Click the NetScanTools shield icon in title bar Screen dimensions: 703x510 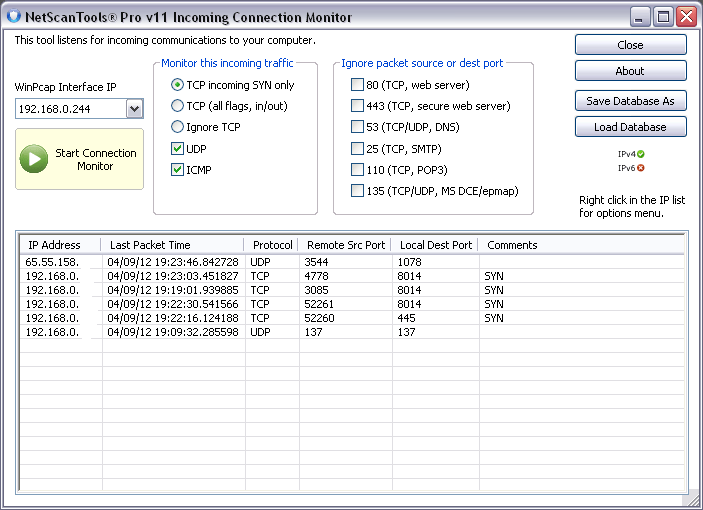[x=14, y=16]
